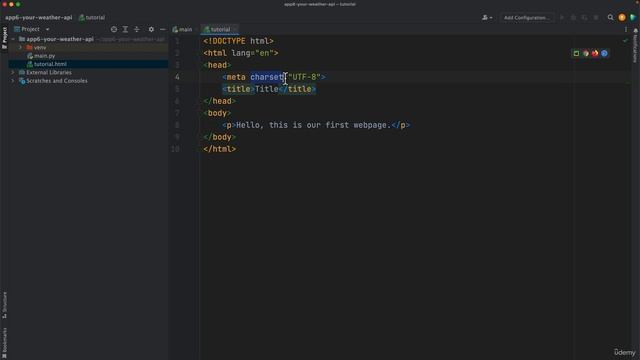Click the green JetBrains Toolbox icon at top right

pos(633,18)
